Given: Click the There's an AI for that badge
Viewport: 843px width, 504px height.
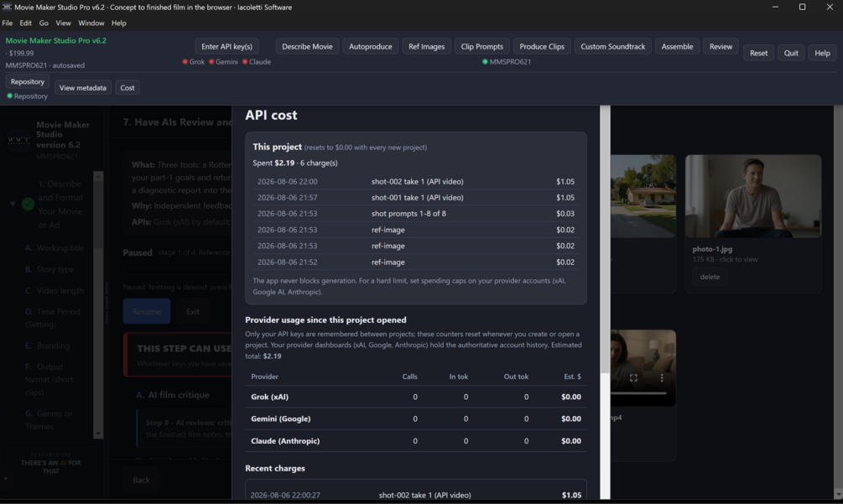Looking at the screenshot, I should (x=51, y=463).
